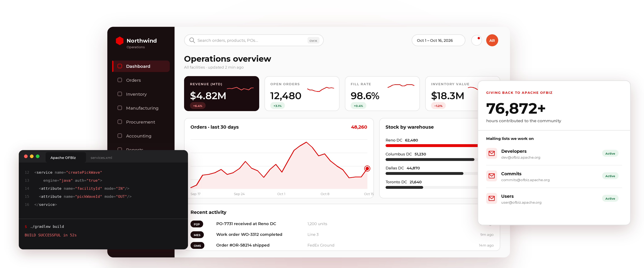Click the Northwind red hexagon logo
This screenshot has width=644, height=268.
[120, 41]
